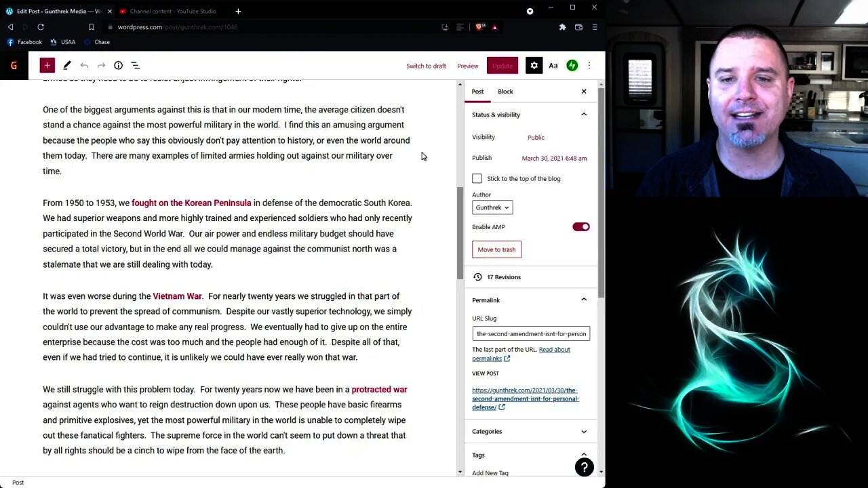
Task: Open the browser extensions puzzle icon
Action: tap(562, 27)
